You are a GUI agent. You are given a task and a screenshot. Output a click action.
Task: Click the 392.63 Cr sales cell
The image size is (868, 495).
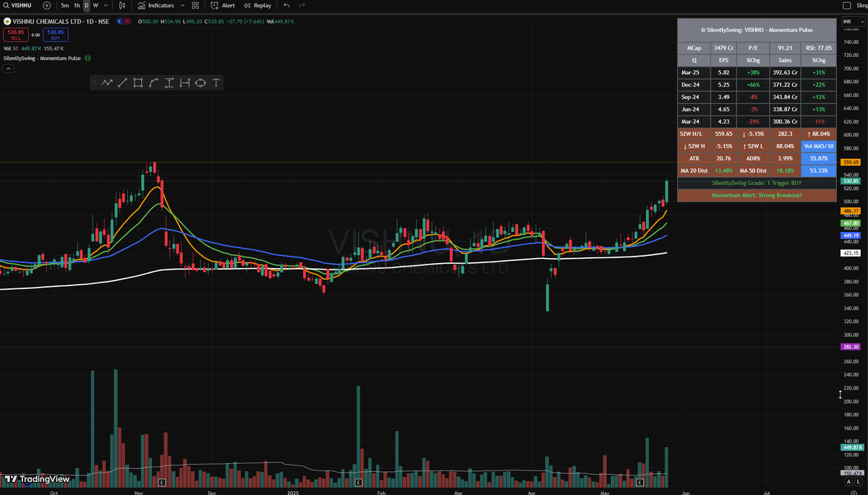785,73
